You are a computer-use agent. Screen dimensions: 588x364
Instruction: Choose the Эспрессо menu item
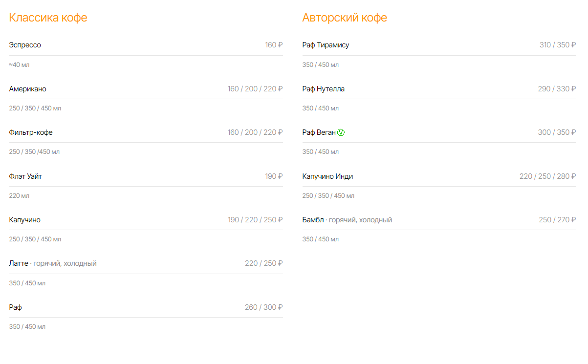coord(25,45)
